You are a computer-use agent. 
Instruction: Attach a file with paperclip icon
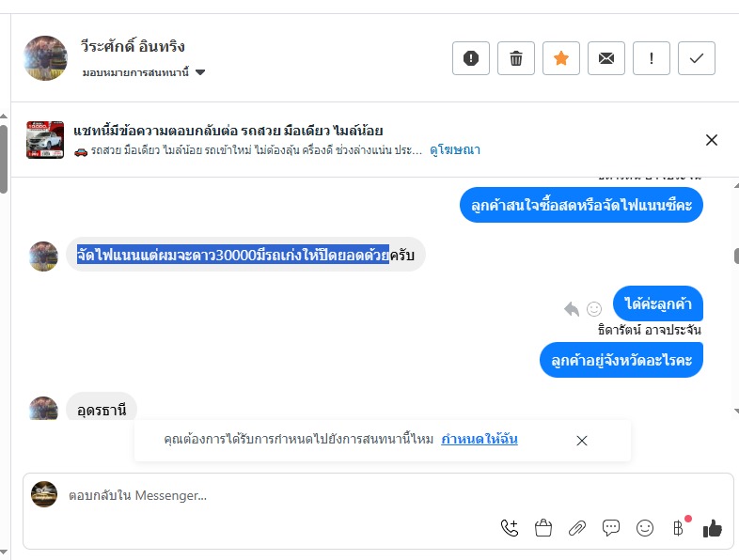click(577, 528)
